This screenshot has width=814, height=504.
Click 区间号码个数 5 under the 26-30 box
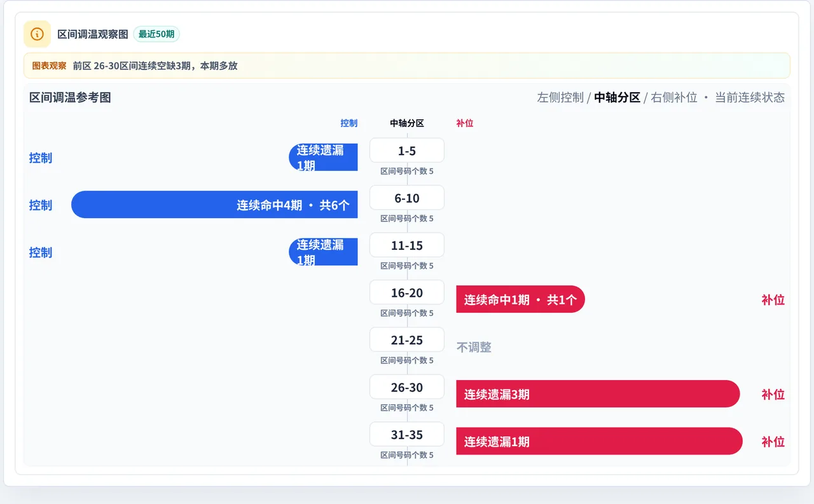(407, 408)
